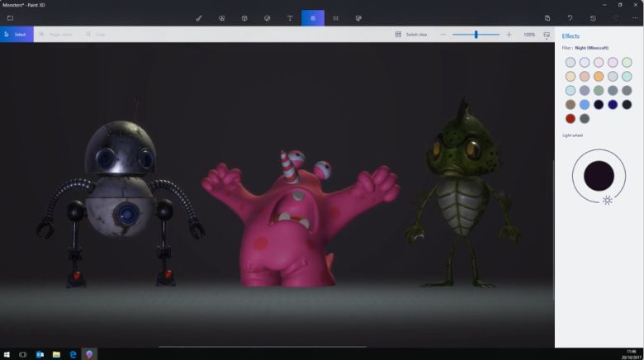644x360 pixels.
Task: Select the Brushes tool in top toolbar
Action: point(199,17)
